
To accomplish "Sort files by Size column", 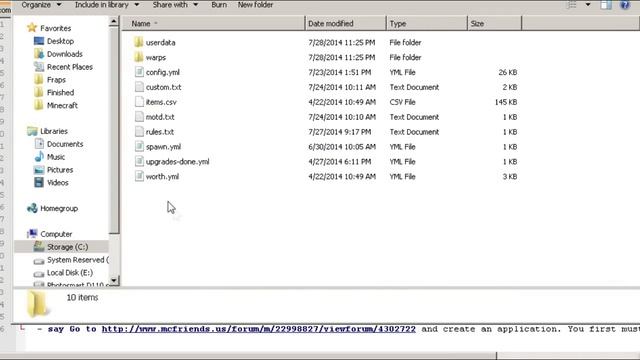I will click(x=494, y=24).
